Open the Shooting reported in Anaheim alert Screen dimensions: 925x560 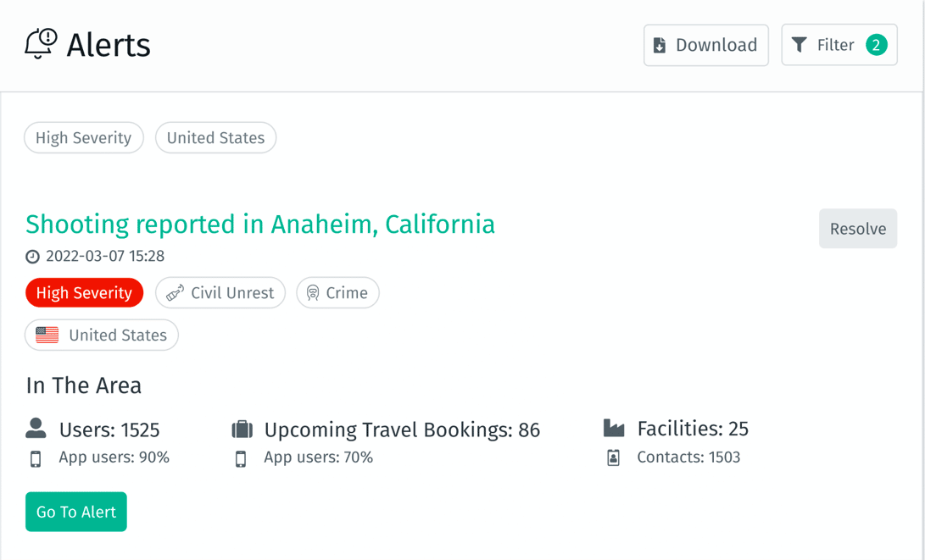pos(259,224)
